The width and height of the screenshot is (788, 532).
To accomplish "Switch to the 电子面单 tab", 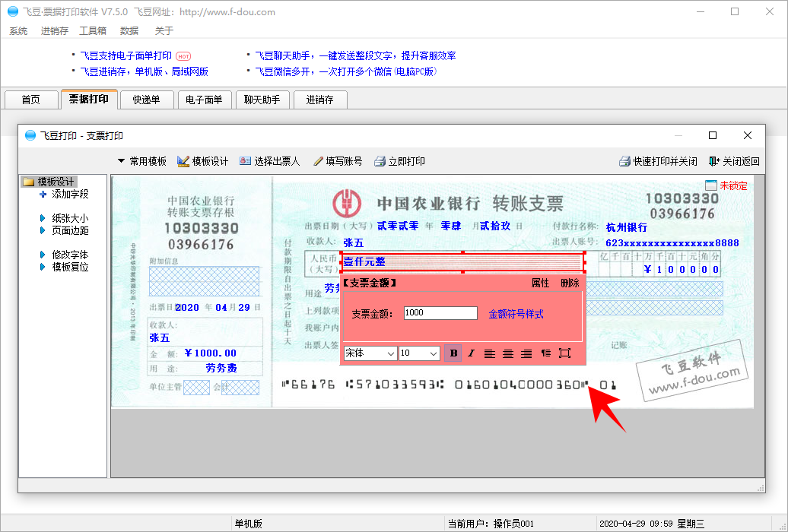I will pos(204,100).
